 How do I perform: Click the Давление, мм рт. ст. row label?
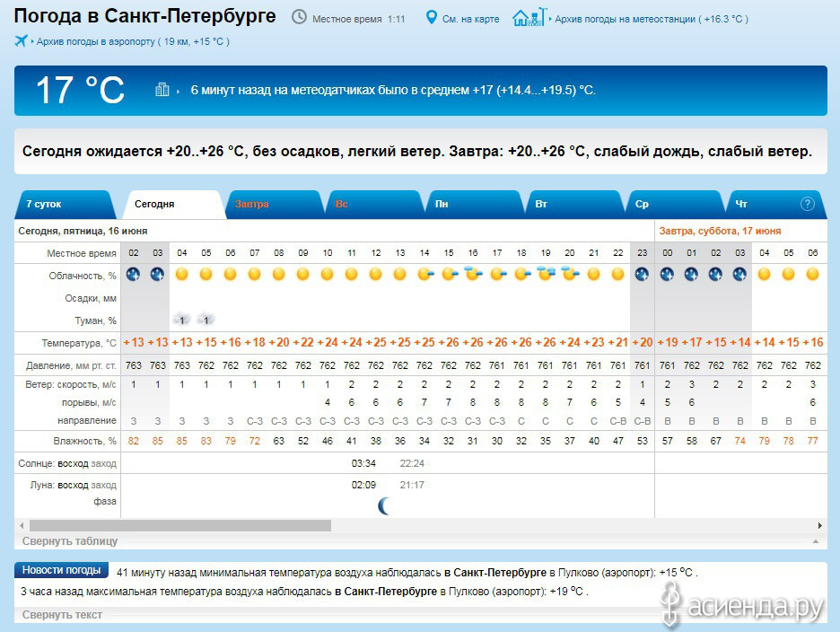point(71,365)
